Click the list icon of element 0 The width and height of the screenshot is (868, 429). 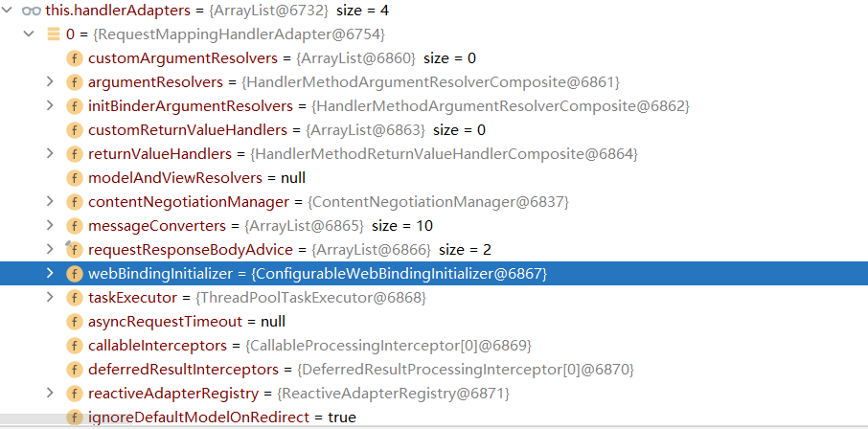(x=53, y=34)
